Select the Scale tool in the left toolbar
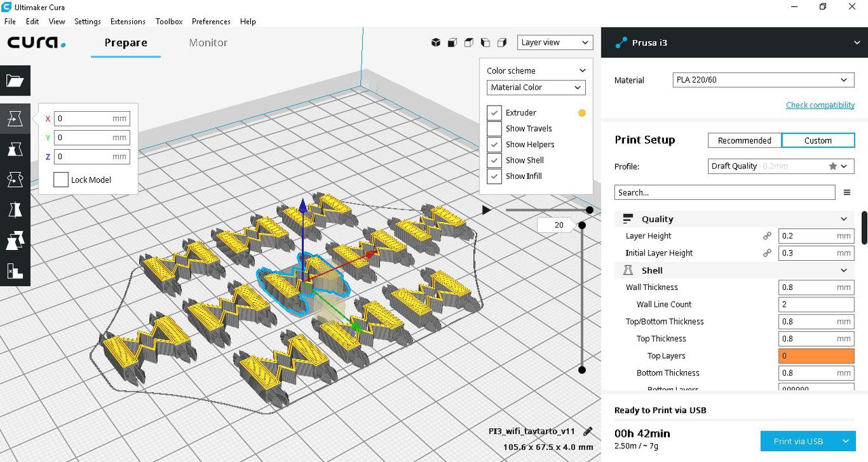 15,149
